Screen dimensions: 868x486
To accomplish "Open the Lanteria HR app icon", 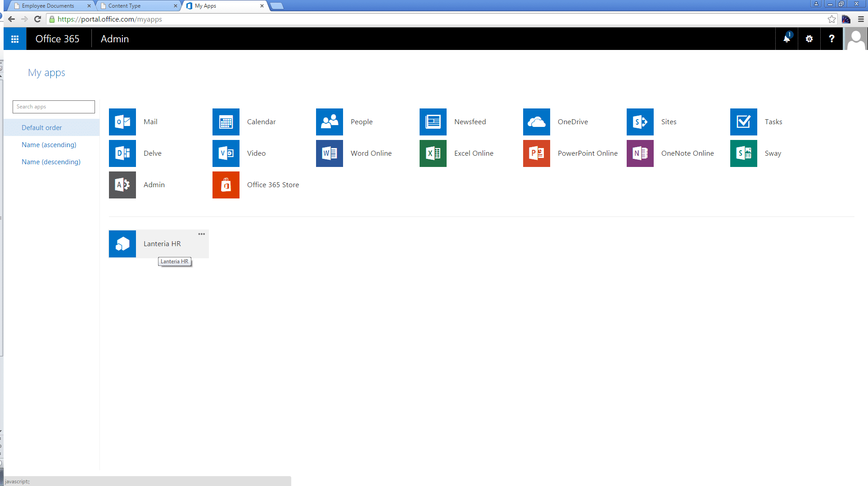I will tap(122, 244).
